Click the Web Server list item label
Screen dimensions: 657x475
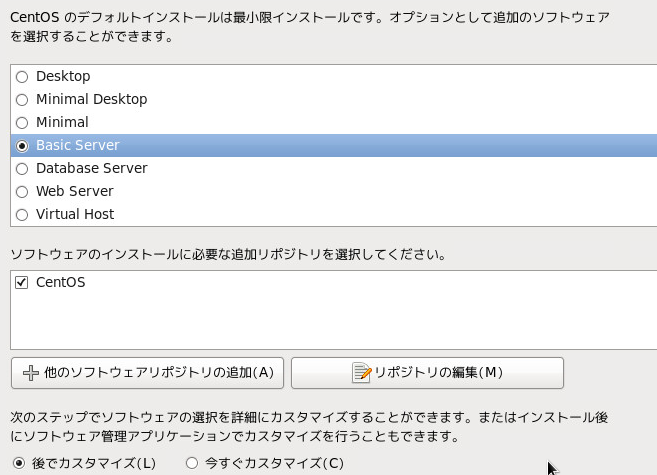click(x=75, y=191)
